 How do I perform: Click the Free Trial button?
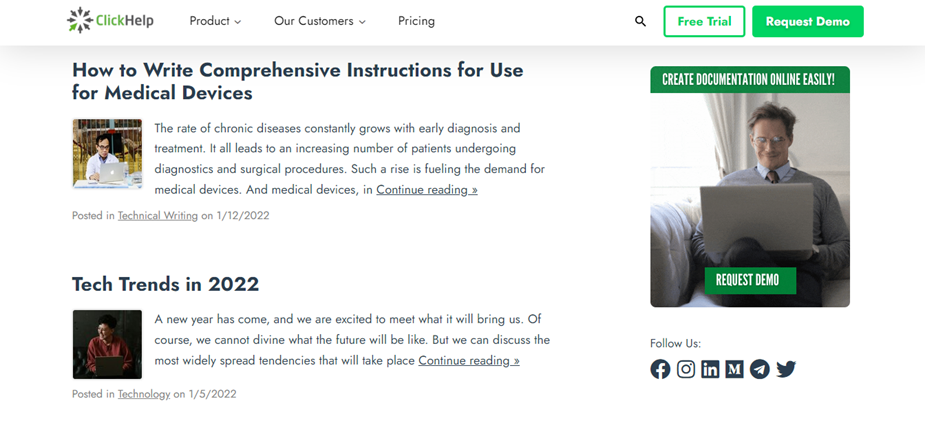click(x=704, y=21)
